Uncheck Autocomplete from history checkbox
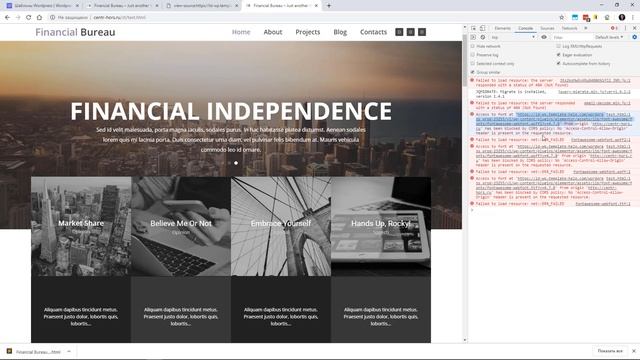The image size is (640, 360). (x=558, y=63)
